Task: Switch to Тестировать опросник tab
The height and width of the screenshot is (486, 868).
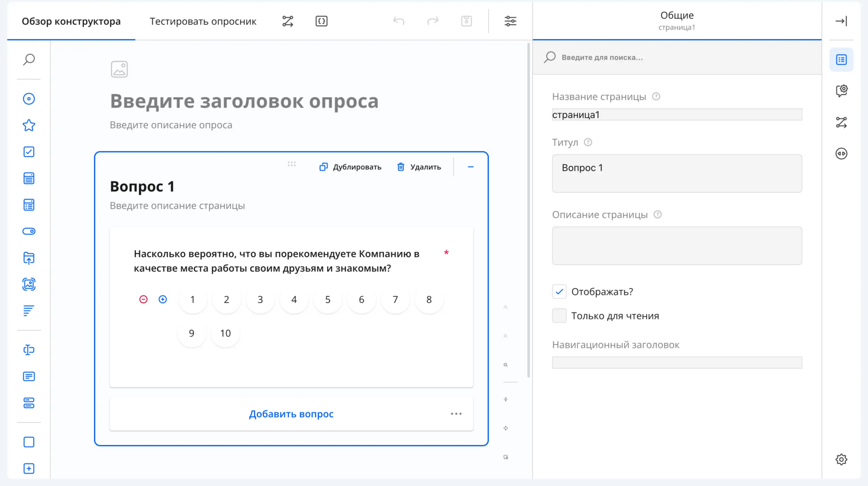Action: [203, 21]
